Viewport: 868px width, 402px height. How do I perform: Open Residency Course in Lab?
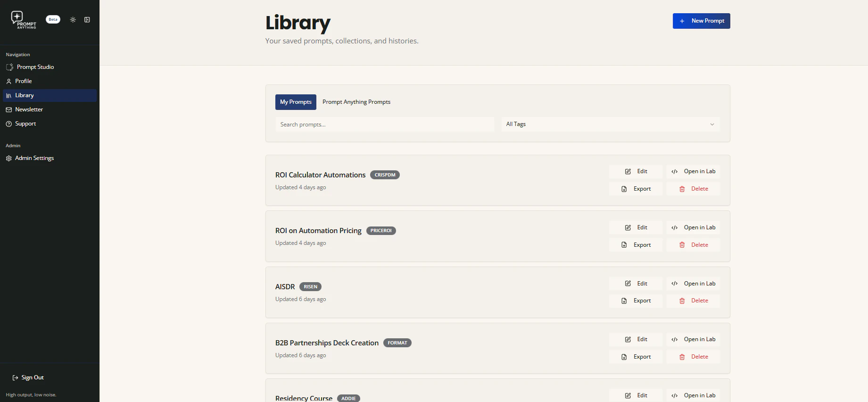click(x=693, y=395)
